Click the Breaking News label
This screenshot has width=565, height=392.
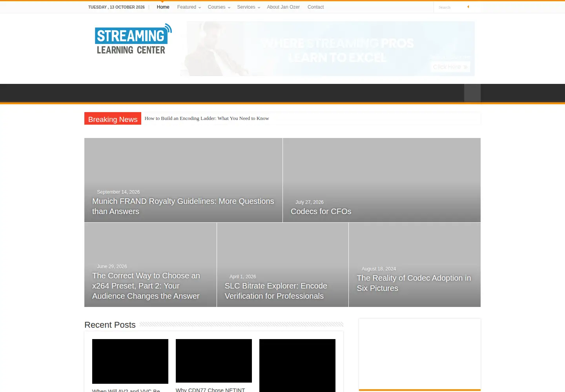click(113, 119)
